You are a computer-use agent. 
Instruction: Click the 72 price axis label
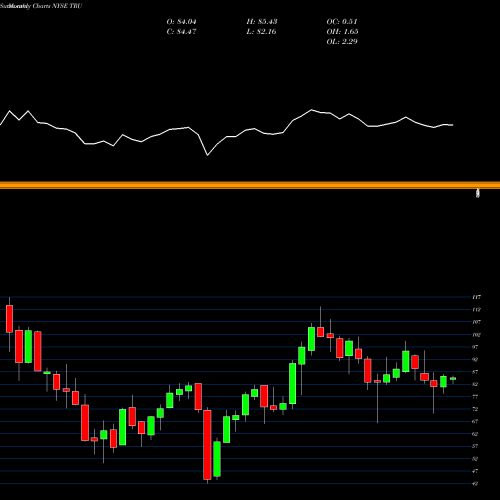point(475,409)
